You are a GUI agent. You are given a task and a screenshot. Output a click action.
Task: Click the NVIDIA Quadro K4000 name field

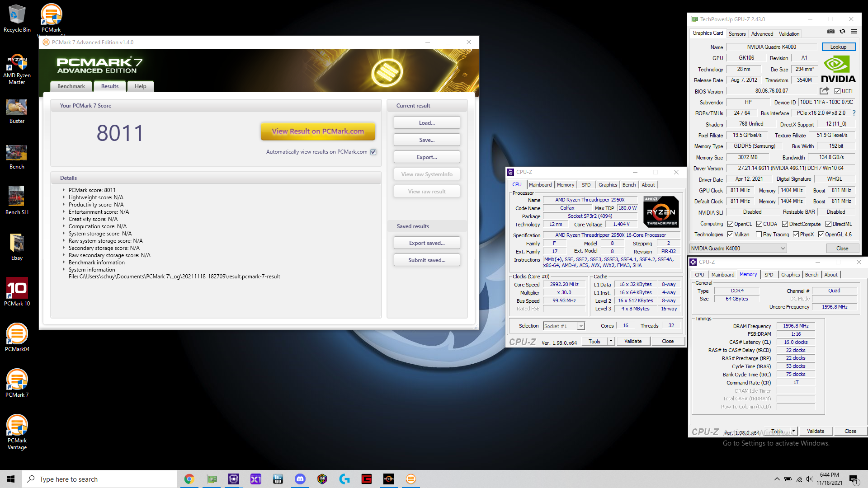[772, 47]
